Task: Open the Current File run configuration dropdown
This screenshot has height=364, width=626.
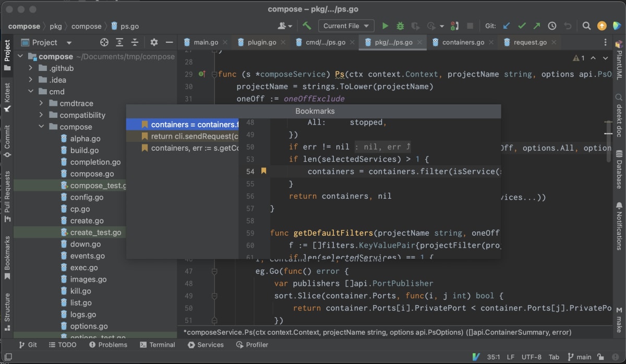Action: tap(346, 26)
